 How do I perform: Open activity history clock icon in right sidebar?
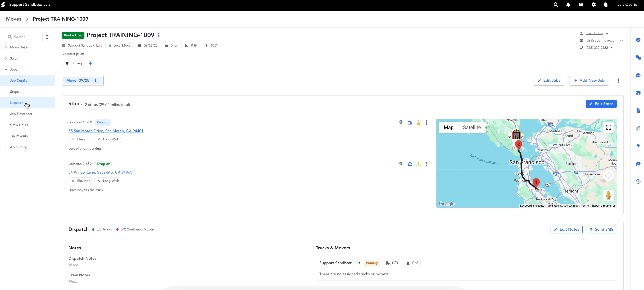pyautogui.click(x=638, y=182)
